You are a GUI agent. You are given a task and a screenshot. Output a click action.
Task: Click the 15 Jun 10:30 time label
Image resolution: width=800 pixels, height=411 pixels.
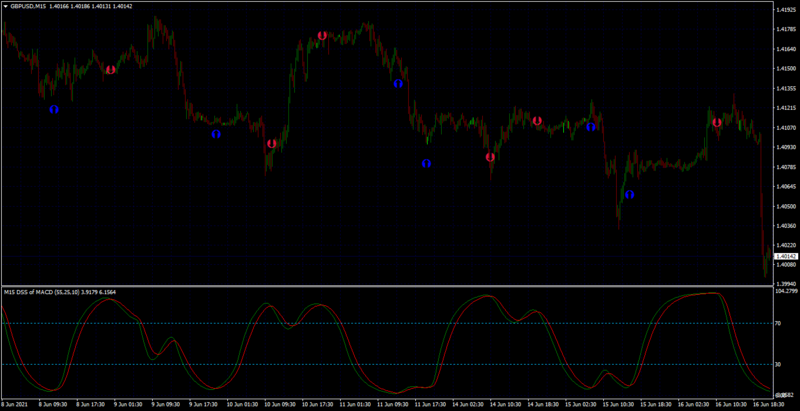click(x=616, y=404)
